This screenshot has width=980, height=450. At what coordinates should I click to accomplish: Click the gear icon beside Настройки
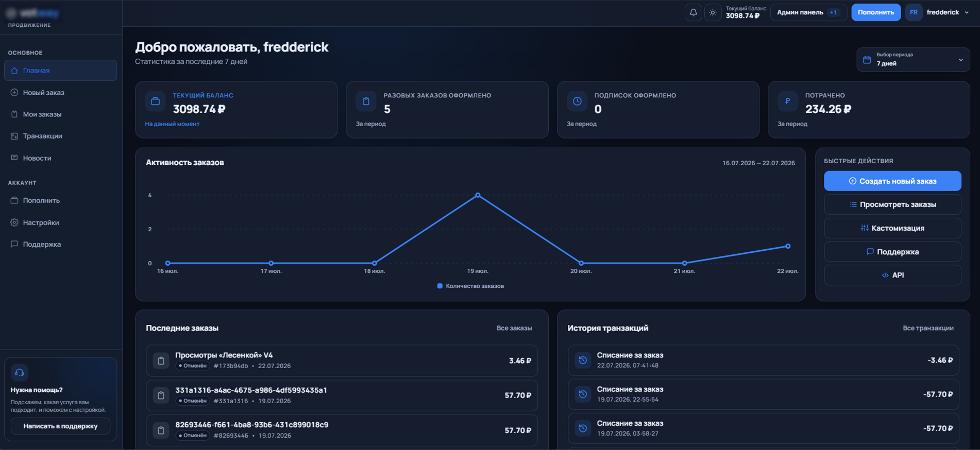click(14, 222)
